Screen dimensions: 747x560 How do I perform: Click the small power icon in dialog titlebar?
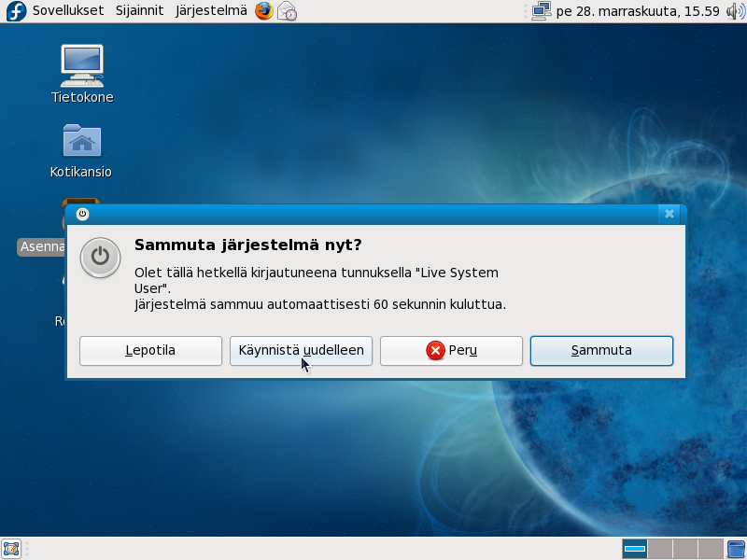[82, 214]
